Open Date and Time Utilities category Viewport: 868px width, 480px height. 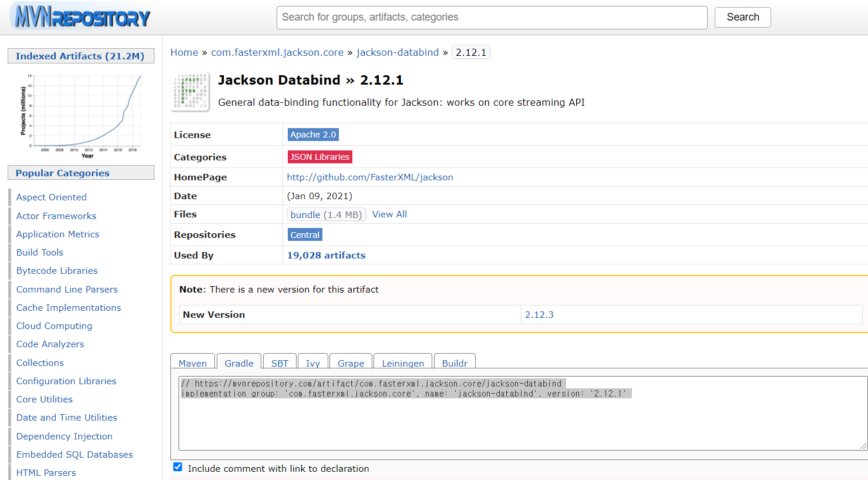pos(67,417)
